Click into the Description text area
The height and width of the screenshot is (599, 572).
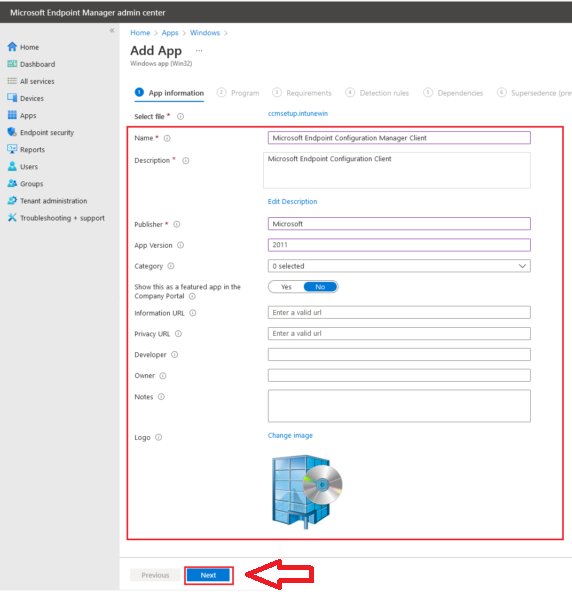click(x=397, y=170)
